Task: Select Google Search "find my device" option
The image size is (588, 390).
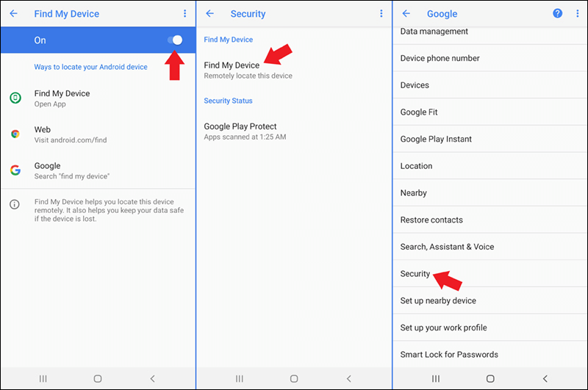Action: coord(98,170)
